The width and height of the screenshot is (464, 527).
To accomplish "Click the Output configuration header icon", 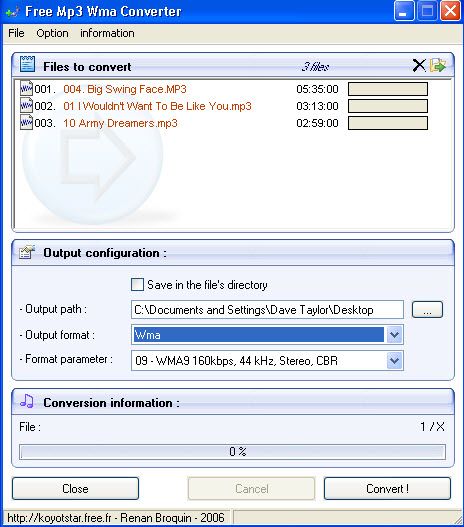I will [27, 252].
